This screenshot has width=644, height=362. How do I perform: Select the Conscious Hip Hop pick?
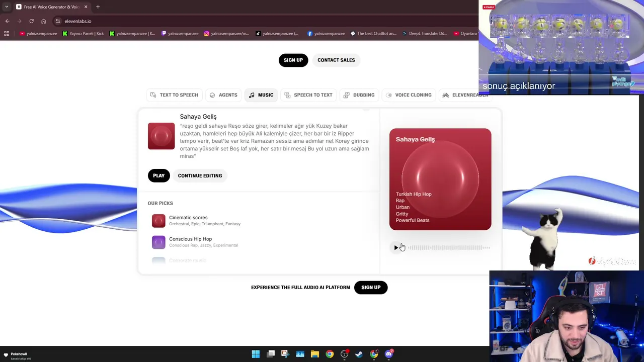pos(259,242)
